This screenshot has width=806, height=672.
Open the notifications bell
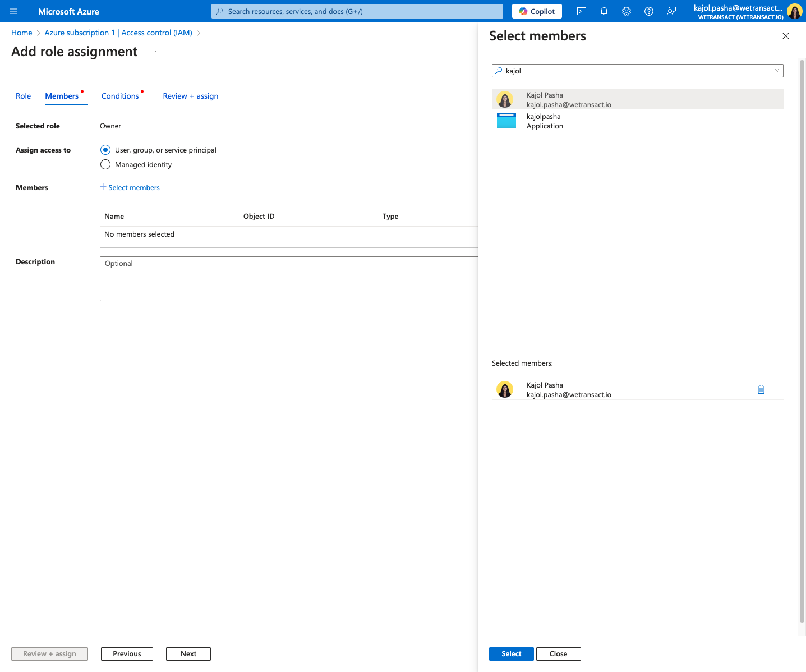pos(604,11)
